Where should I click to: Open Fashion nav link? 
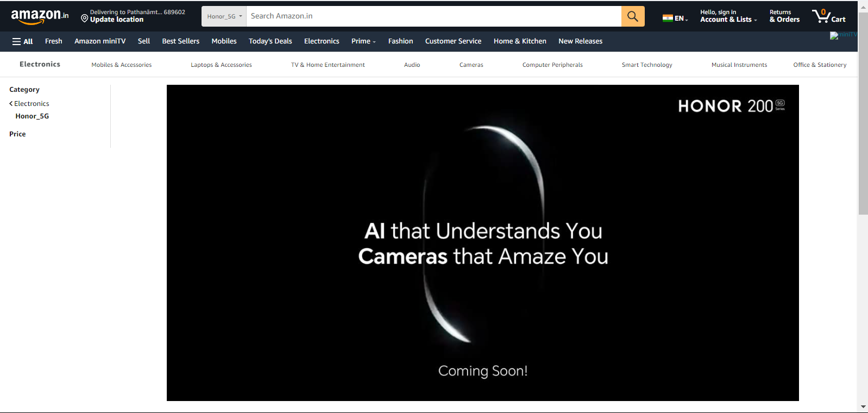coord(401,41)
